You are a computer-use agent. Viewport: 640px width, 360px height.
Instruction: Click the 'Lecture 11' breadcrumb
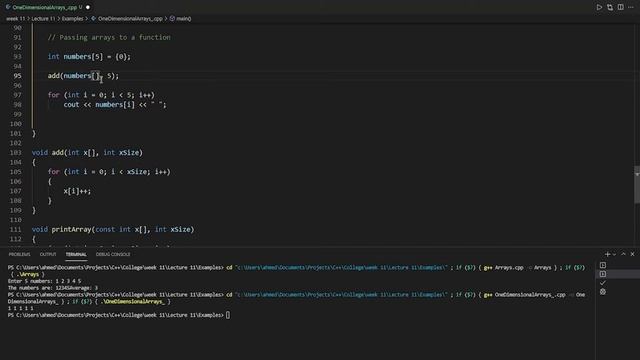tap(43, 19)
